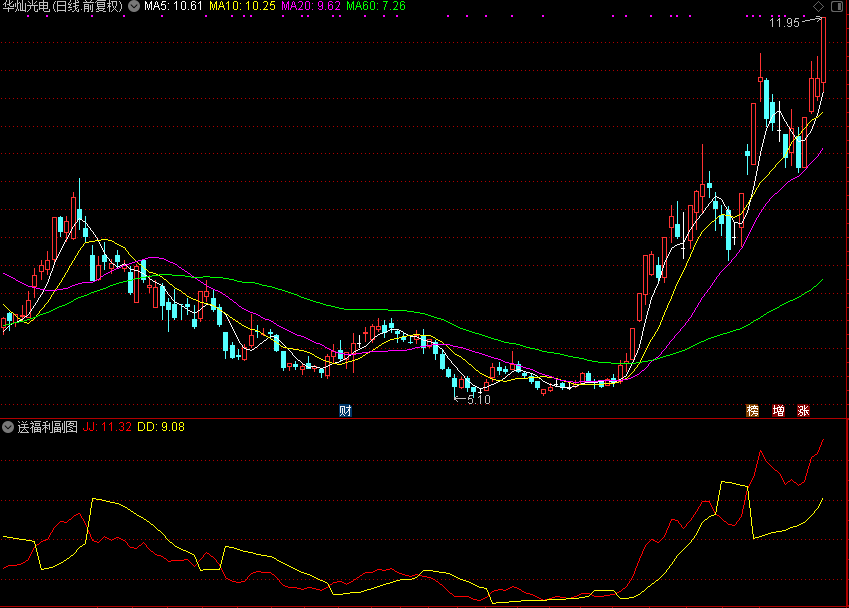Open the 增 holdings increase marker
The height and width of the screenshot is (608, 849).
(x=778, y=410)
